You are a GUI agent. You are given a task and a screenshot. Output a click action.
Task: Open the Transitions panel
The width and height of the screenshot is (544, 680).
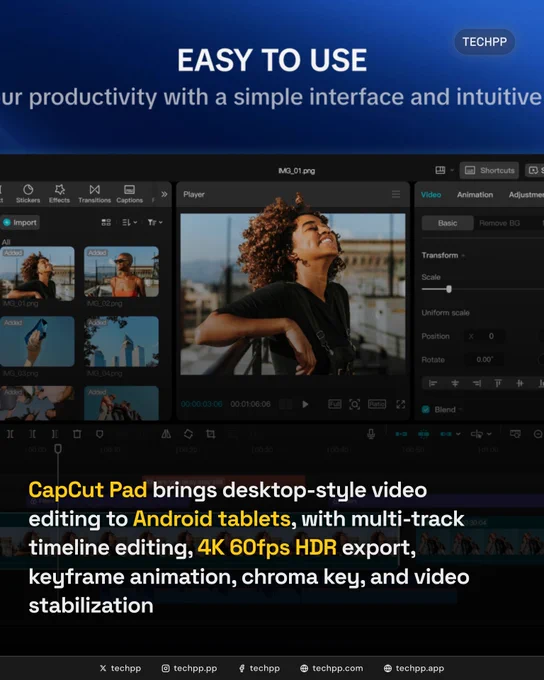(x=95, y=193)
